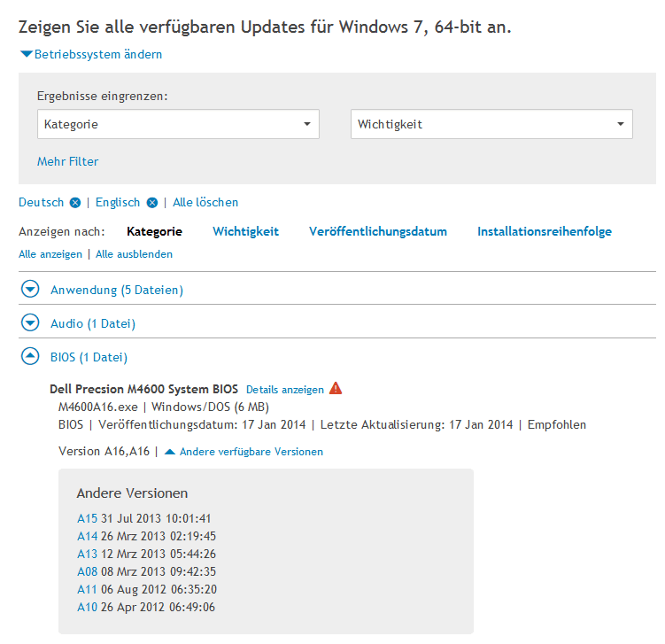Click Ergebnisse eingrenzen label
Screen dimensions: 665x644
102,96
